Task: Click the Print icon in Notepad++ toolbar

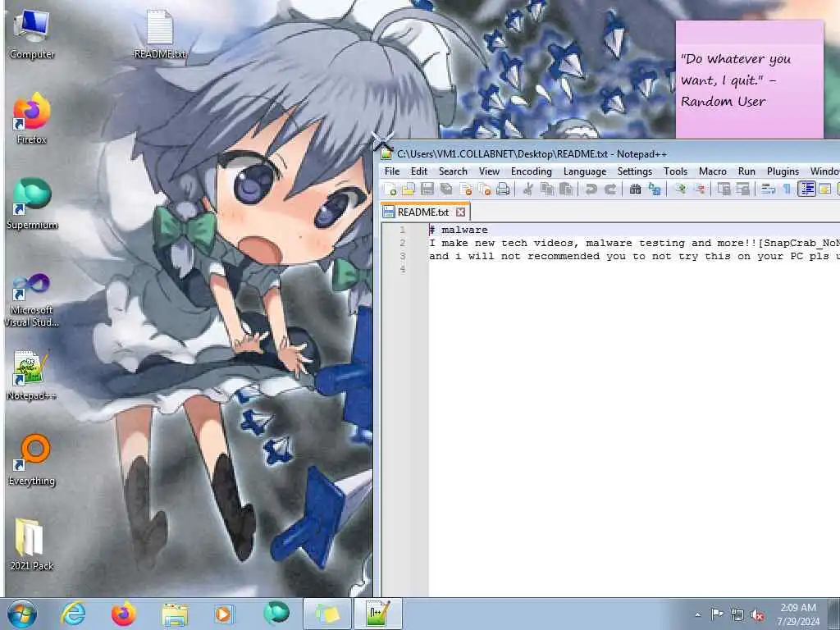Action: [503, 189]
